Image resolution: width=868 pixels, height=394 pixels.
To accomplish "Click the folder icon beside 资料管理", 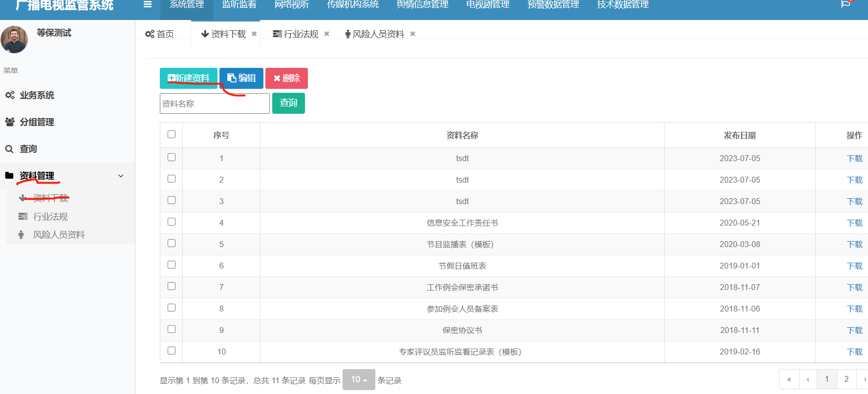I will [x=9, y=175].
